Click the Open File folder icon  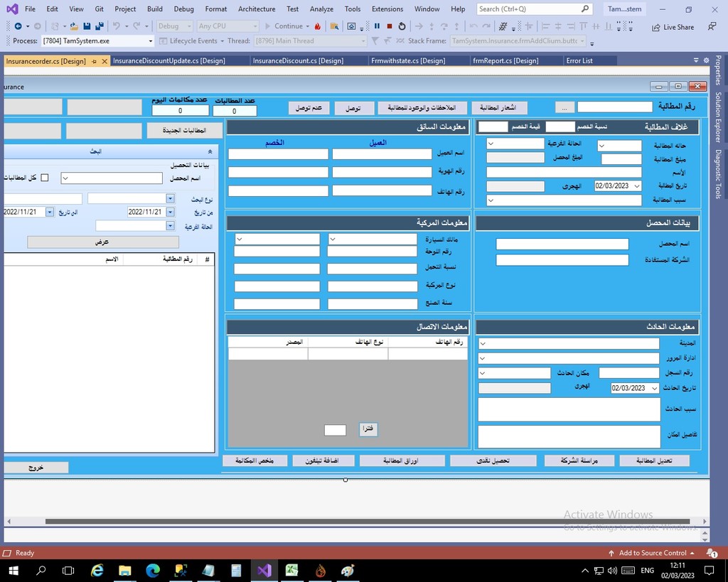pyautogui.click(x=74, y=26)
